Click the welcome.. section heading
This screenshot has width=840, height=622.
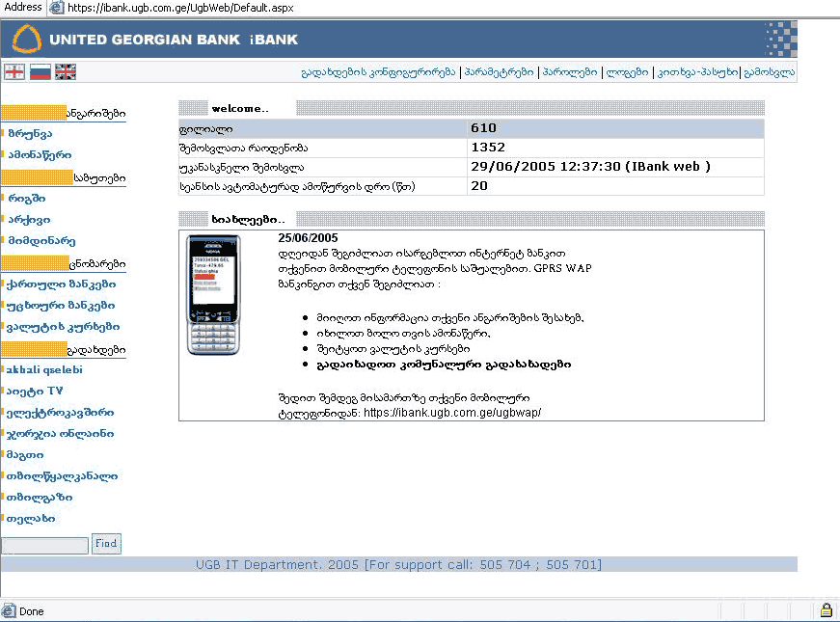240,109
